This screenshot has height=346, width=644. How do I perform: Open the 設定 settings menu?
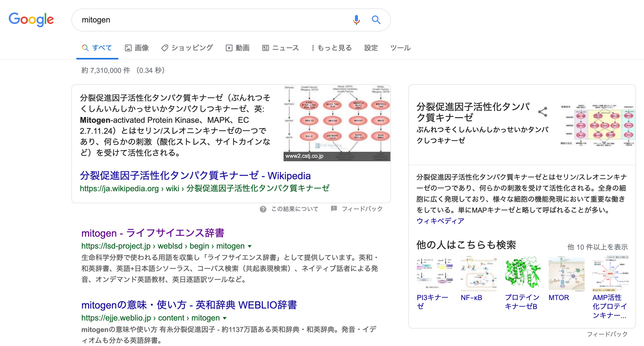pos(371,48)
